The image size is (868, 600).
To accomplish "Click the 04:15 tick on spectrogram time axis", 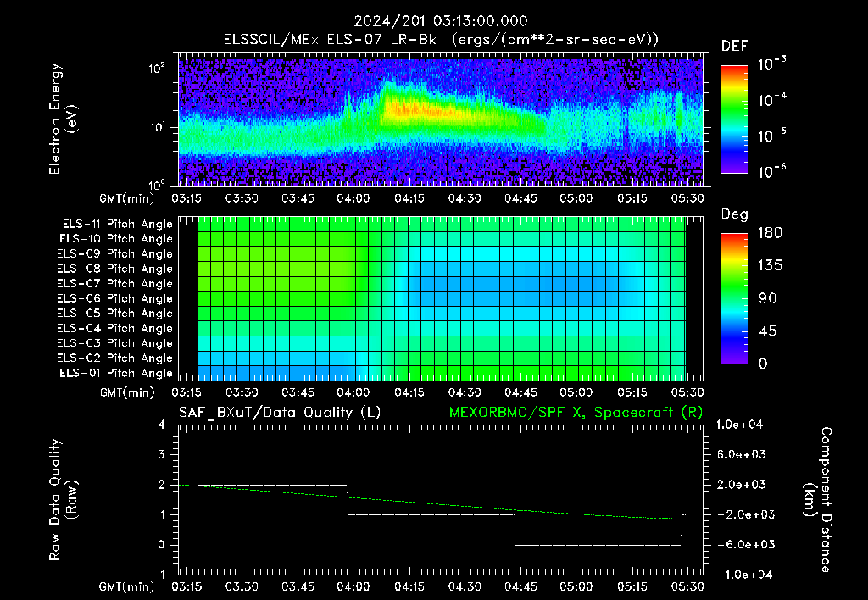I will pos(409,198).
